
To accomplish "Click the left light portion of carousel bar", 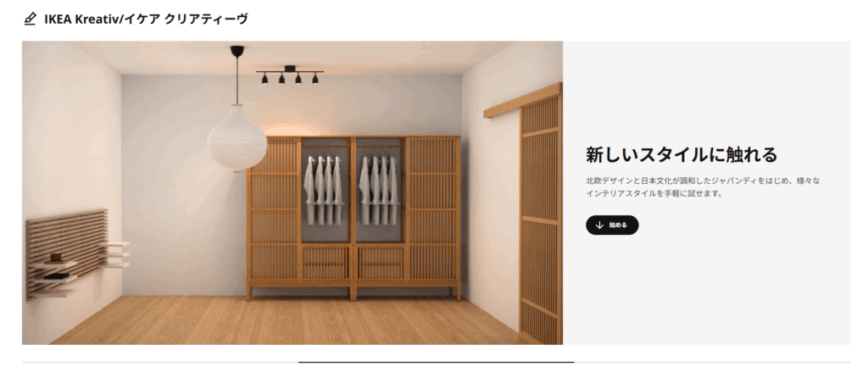I will point(160,362).
